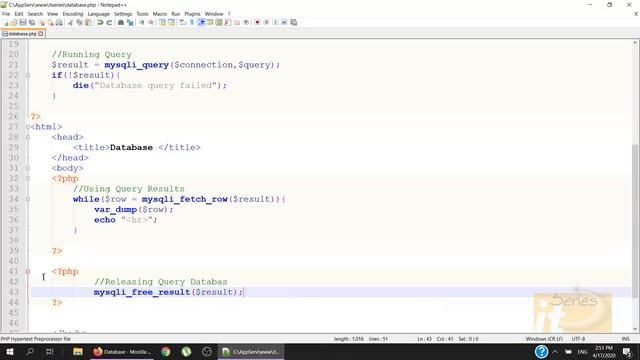Image resolution: width=640 pixels, height=360 pixels.
Task: Click the scrollbar up arrow
Action: click(x=635, y=42)
